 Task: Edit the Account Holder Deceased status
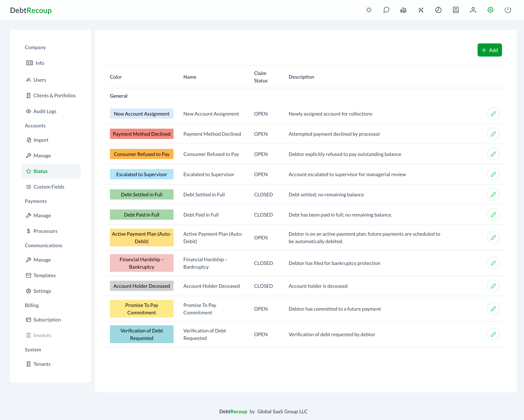pyautogui.click(x=493, y=286)
